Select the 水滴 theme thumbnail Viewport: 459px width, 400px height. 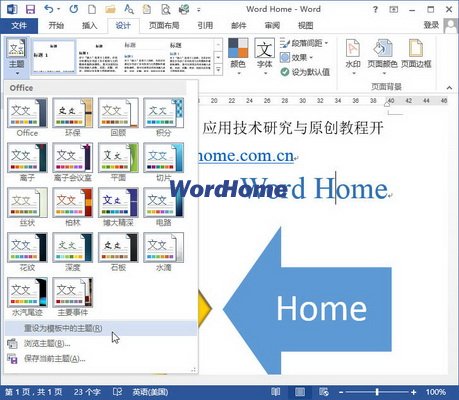163,247
